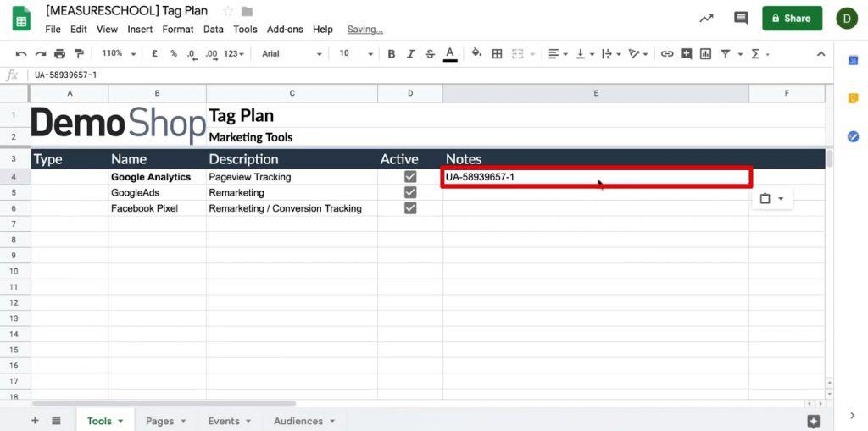
Task: Click the add sheet plus icon
Action: click(35, 421)
